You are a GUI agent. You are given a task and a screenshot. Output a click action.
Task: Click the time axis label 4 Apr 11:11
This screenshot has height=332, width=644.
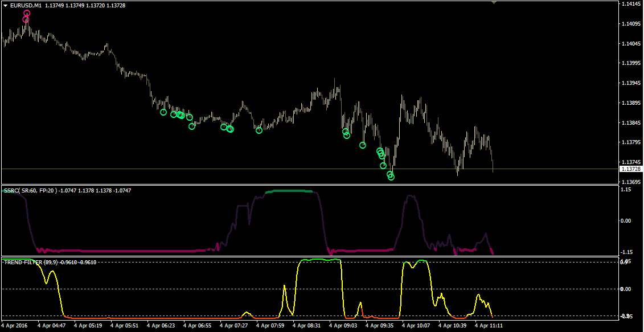click(x=490, y=325)
